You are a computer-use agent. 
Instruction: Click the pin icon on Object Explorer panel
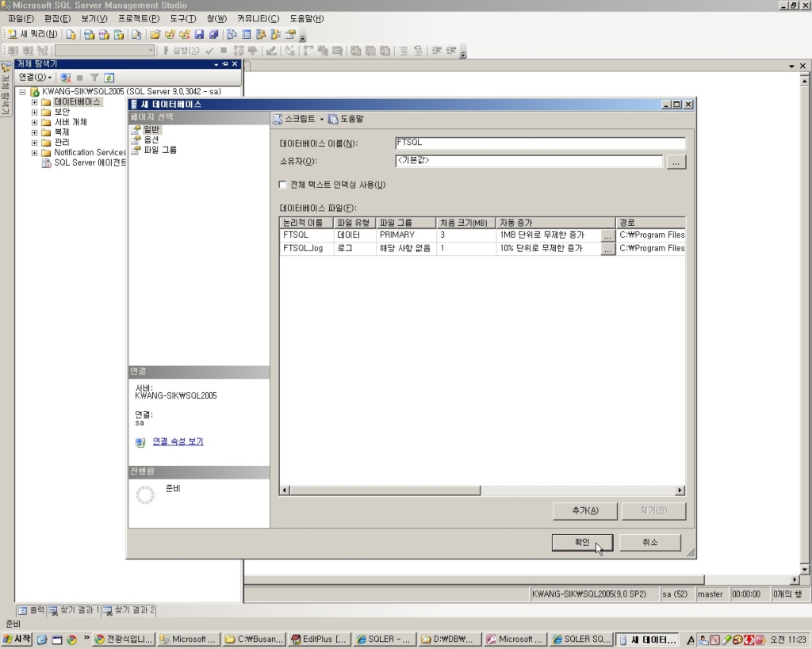225,63
